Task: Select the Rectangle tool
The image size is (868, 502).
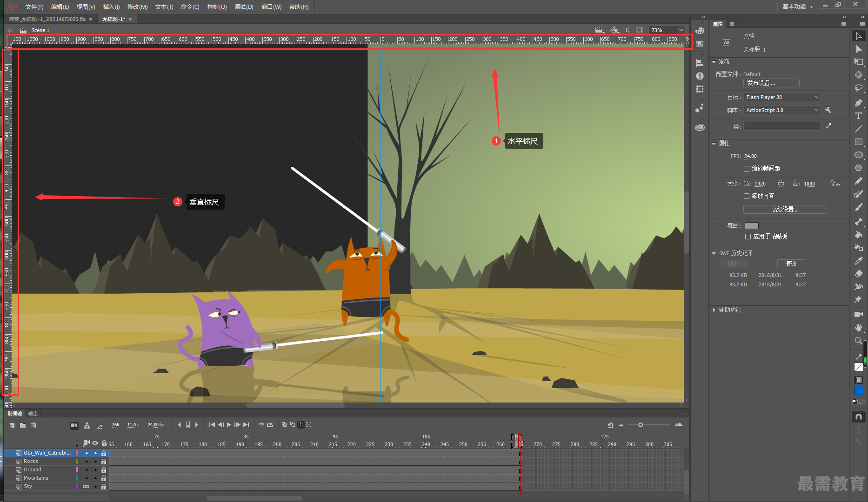Action: (x=859, y=142)
